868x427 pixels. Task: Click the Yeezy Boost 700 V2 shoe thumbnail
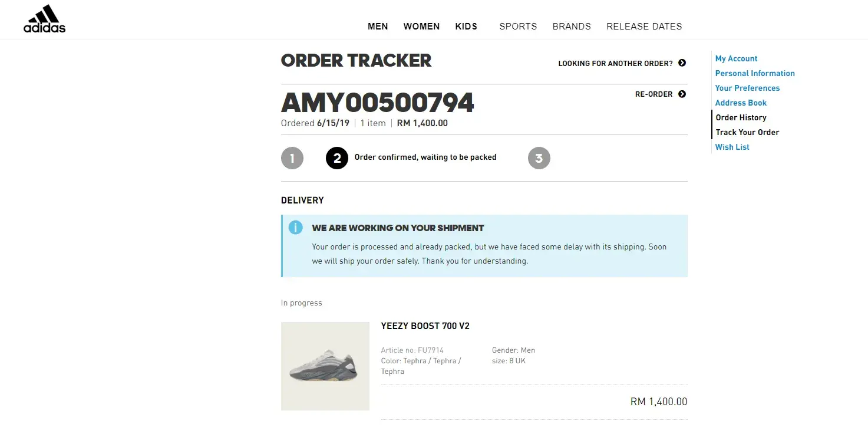click(325, 366)
